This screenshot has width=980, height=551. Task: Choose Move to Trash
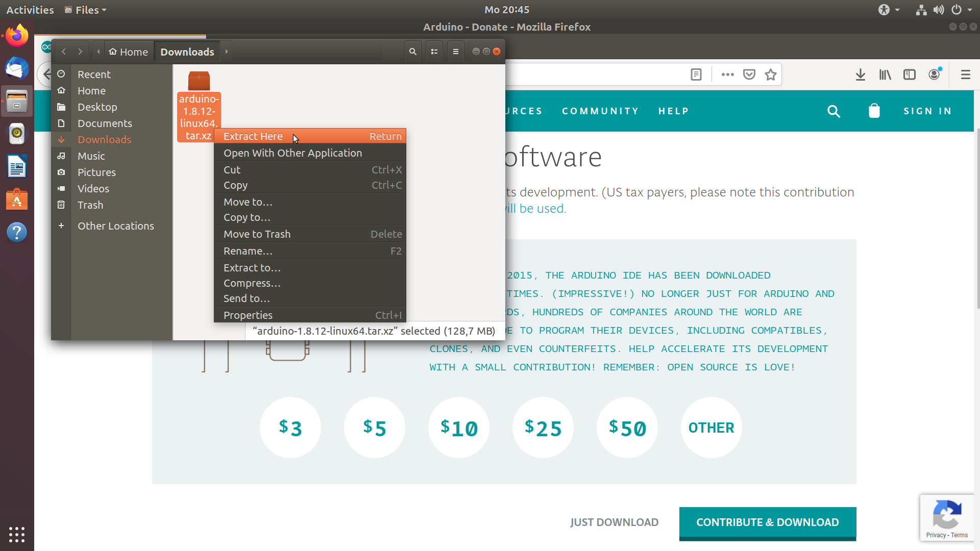(x=310, y=234)
